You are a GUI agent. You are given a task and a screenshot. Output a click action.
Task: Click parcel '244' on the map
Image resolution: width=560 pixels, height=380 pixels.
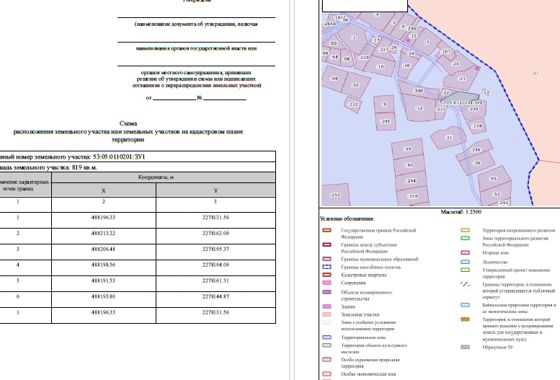(412, 181)
